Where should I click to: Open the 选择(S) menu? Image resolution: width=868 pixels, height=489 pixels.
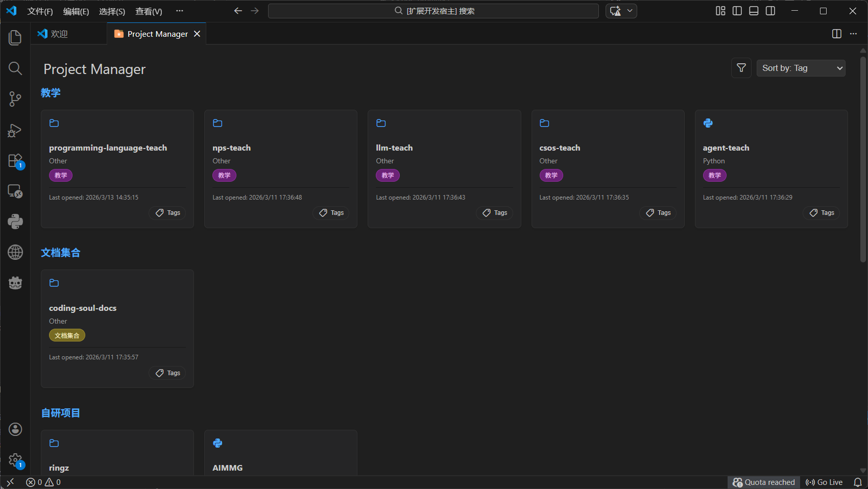click(112, 11)
